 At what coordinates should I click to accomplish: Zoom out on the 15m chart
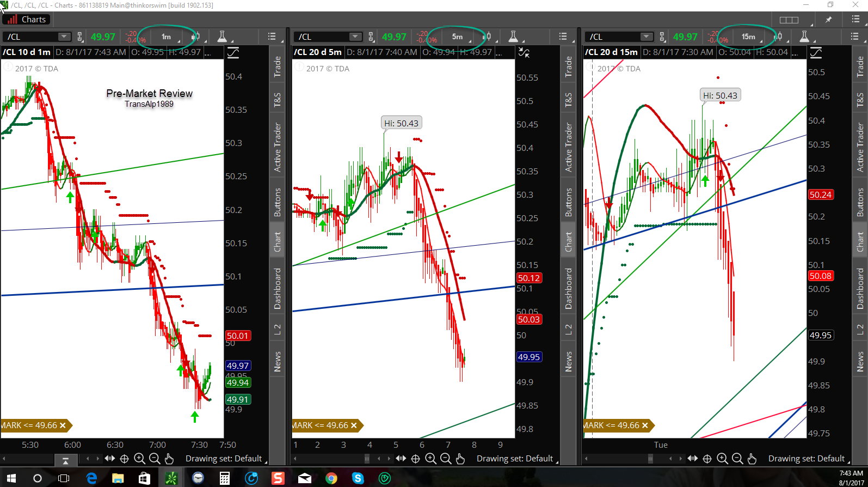(737, 459)
